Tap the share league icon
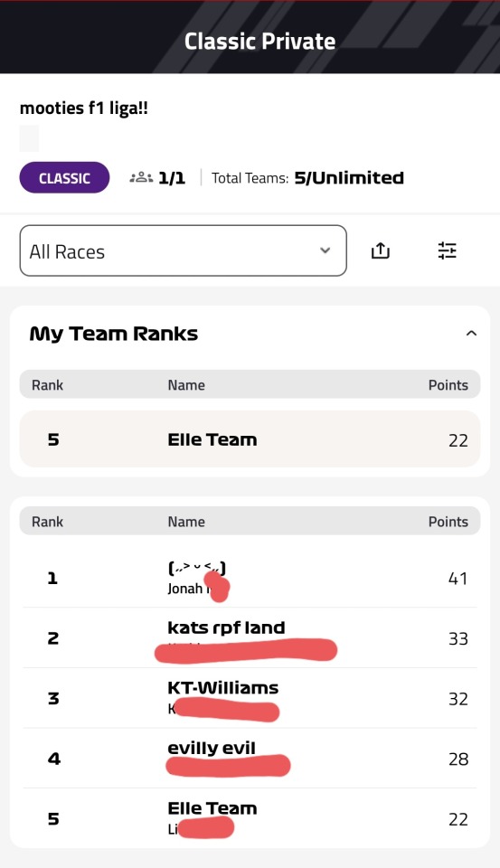This screenshot has height=868, width=500. (x=381, y=250)
